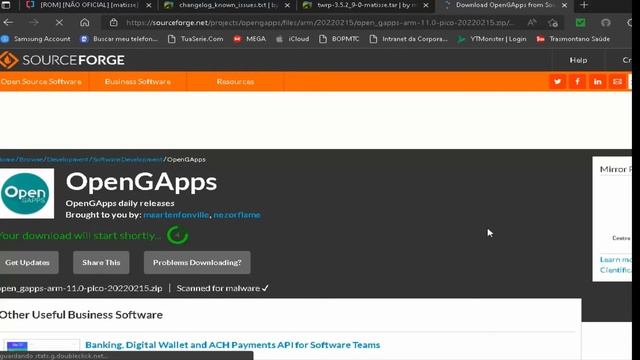Screen dimensions: 640x360
Task: Open Business Software menu
Action: pyautogui.click(x=138, y=82)
